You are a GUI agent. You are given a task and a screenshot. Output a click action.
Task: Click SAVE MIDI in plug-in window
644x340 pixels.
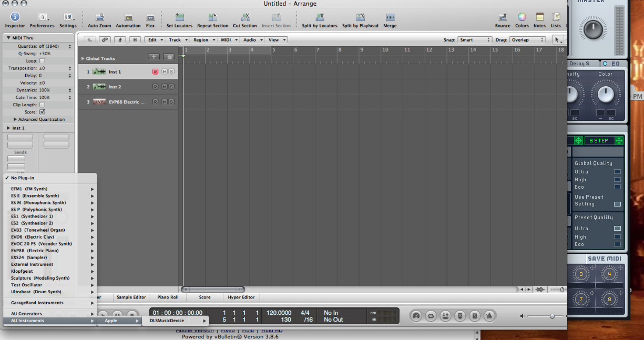coord(604,259)
